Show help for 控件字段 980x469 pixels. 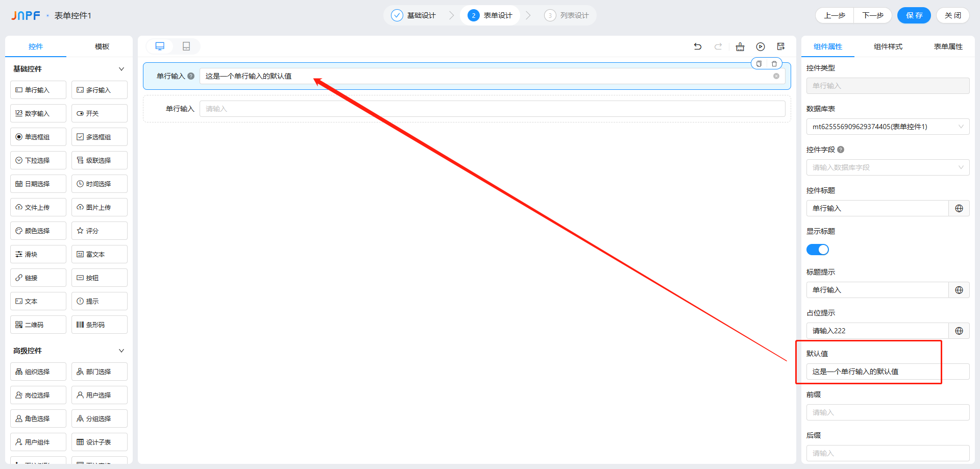click(841, 150)
